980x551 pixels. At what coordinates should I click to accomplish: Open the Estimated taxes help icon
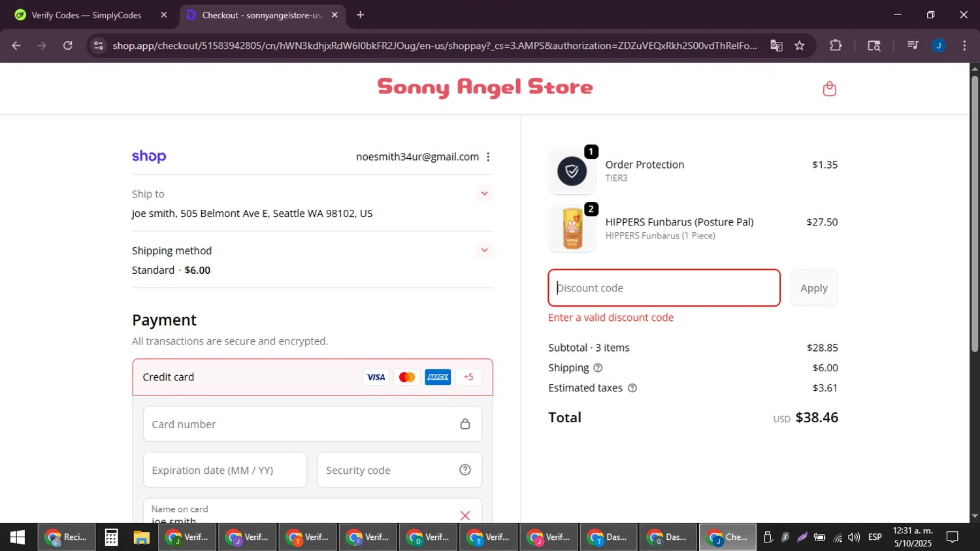coord(632,388)
